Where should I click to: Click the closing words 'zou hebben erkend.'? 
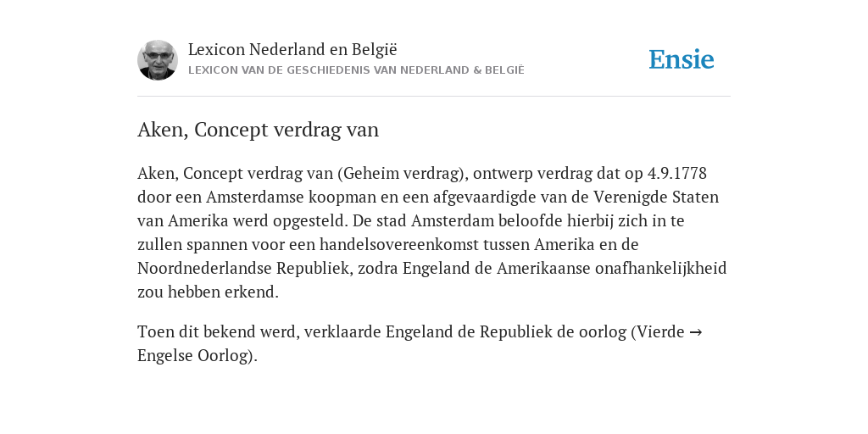point(209,292)
